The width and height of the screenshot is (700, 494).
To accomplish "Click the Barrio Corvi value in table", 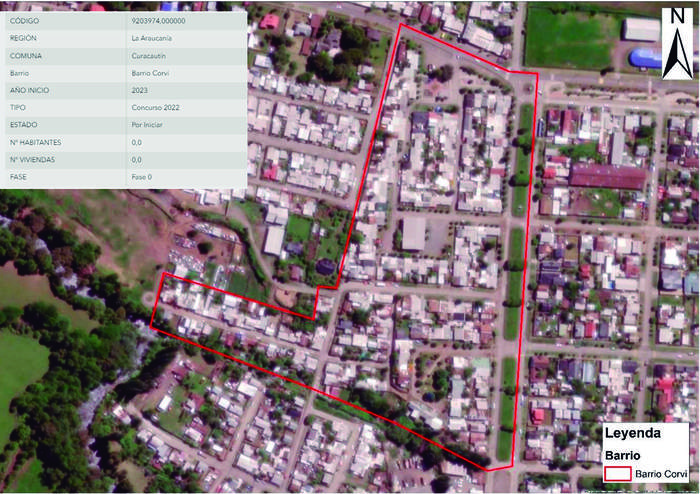I will [x=150, y=73].
